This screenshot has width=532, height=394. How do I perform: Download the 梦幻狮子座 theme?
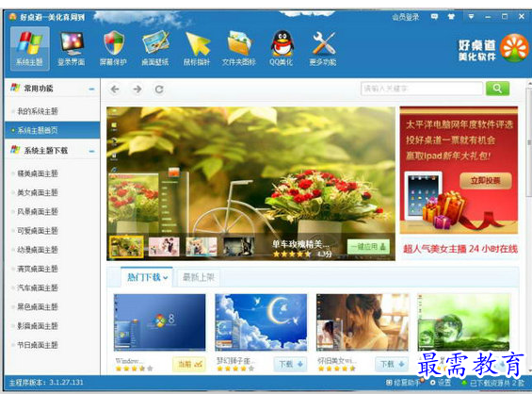pyautogui.click(x=290, y=365)
